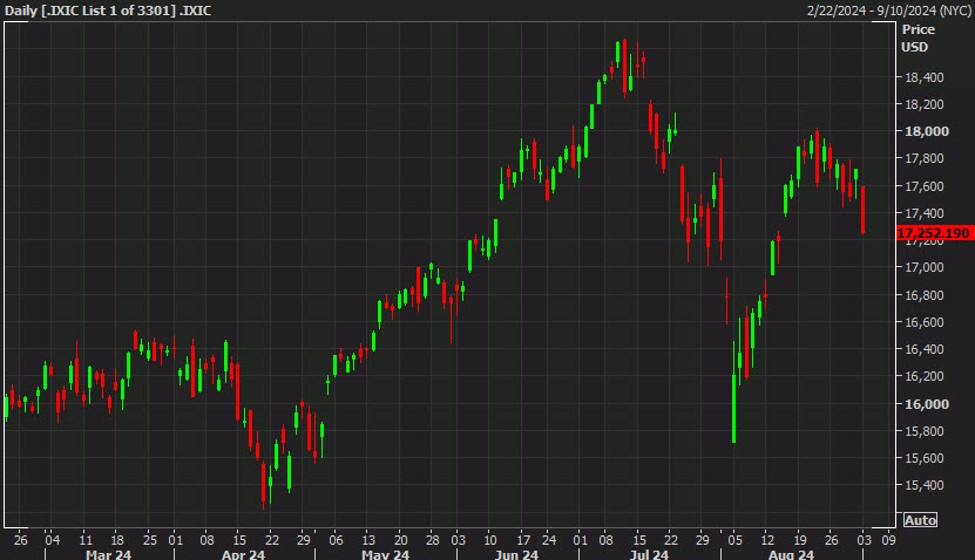Click the 17,000 price axis label
This screenshot has width=975, height=560.
click(922, 267)
